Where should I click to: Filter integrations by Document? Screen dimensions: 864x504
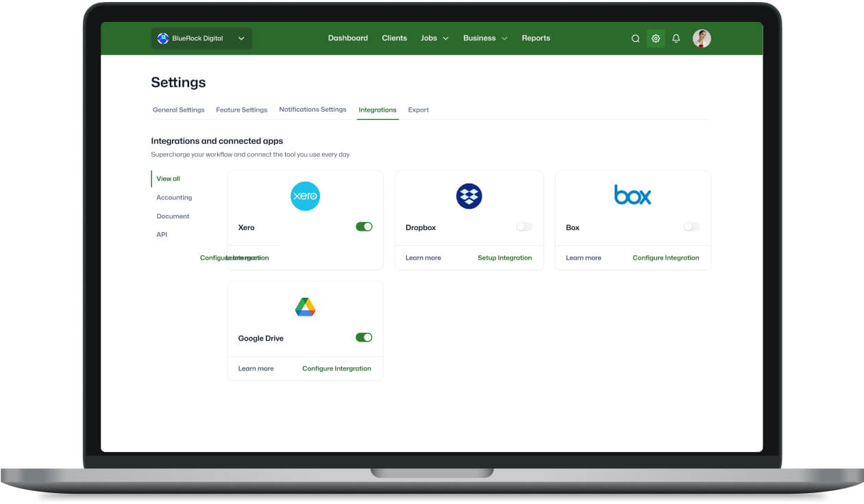coord(173,216)
